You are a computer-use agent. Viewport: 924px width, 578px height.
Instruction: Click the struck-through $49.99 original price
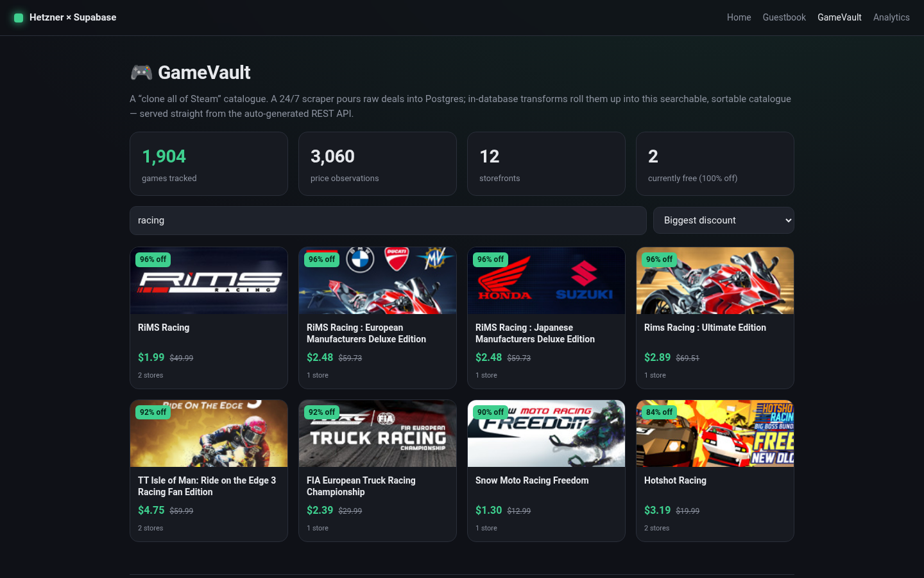click(x=182, y=358)
